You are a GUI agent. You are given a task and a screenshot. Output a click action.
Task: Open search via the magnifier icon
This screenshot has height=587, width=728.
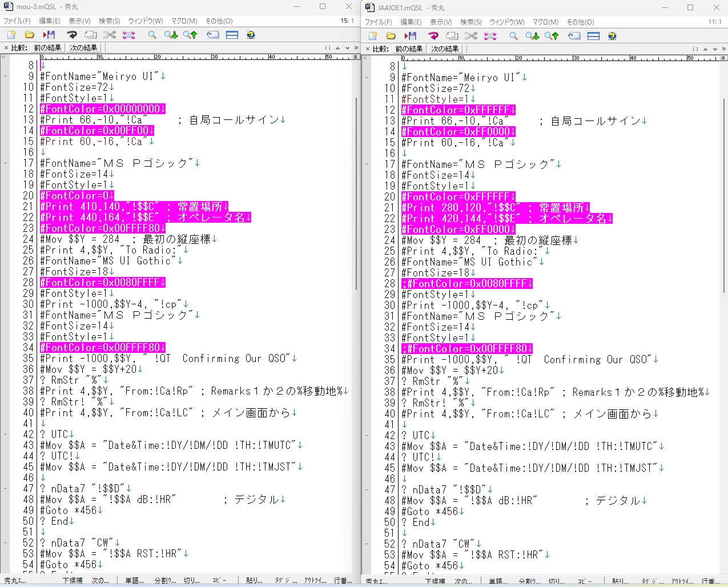[152, 35]
